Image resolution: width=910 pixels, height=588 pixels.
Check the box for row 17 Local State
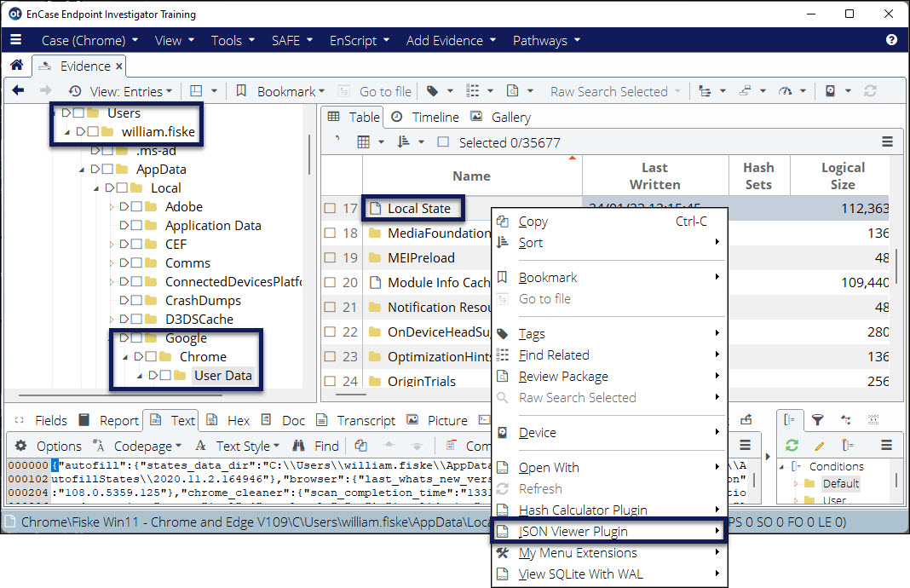pos(330,208)
